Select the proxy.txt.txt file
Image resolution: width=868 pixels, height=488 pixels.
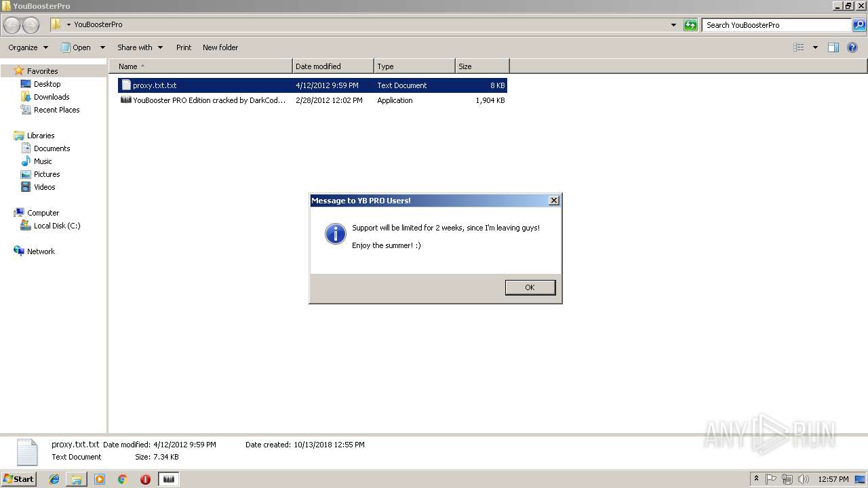coord(312,85)
